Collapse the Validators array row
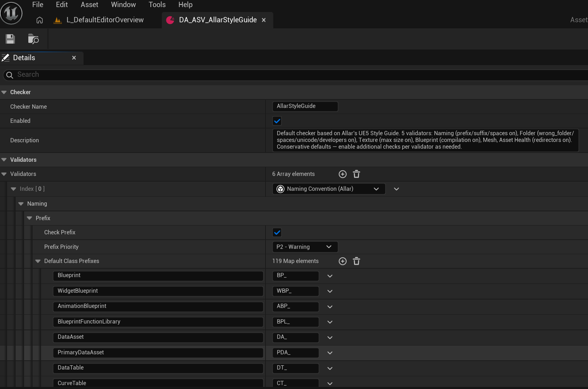 (x=4, y=174)
